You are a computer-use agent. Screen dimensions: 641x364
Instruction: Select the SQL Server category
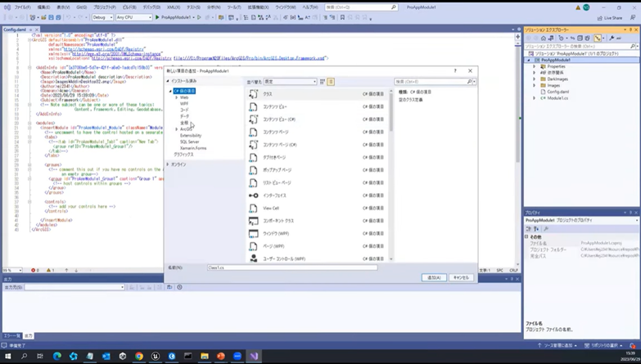(189, 142)
